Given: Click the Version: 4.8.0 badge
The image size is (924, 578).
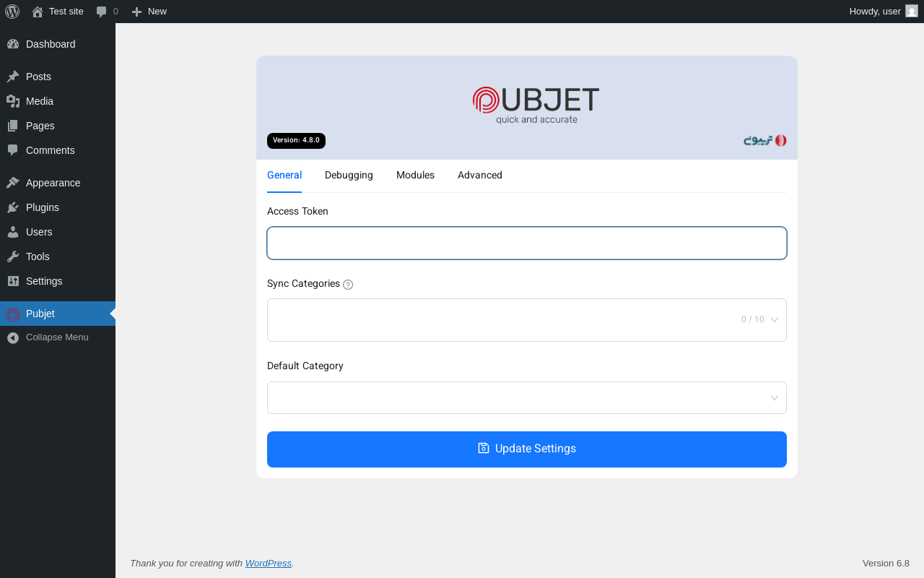Looking at the screenshot, I should pos(296,141).
